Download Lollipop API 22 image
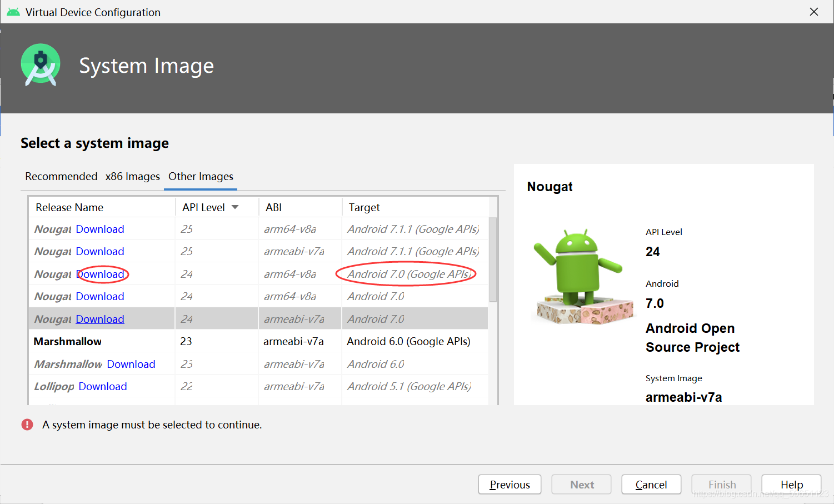834x504 pixels. click(x=103, y=386)
